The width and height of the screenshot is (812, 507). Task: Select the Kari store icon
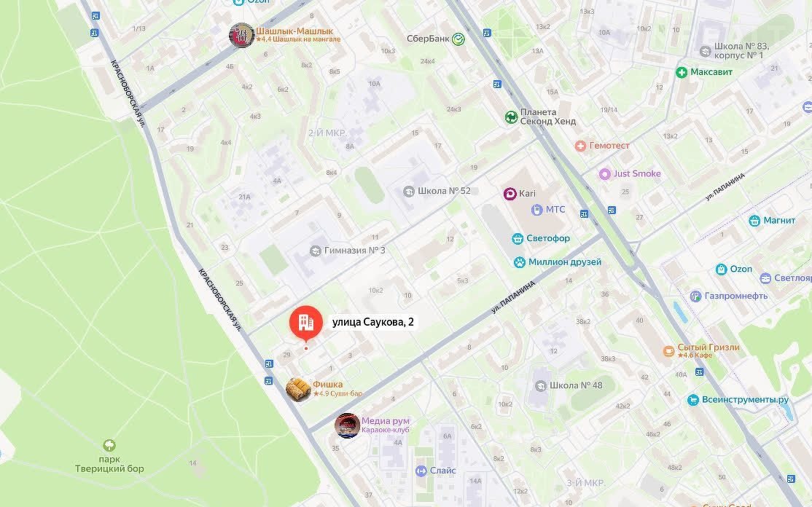click(x=510, y=194)
